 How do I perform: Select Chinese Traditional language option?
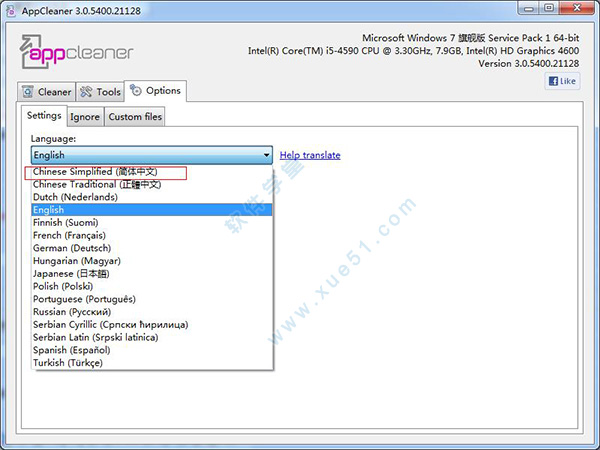(x=95, y=184)
